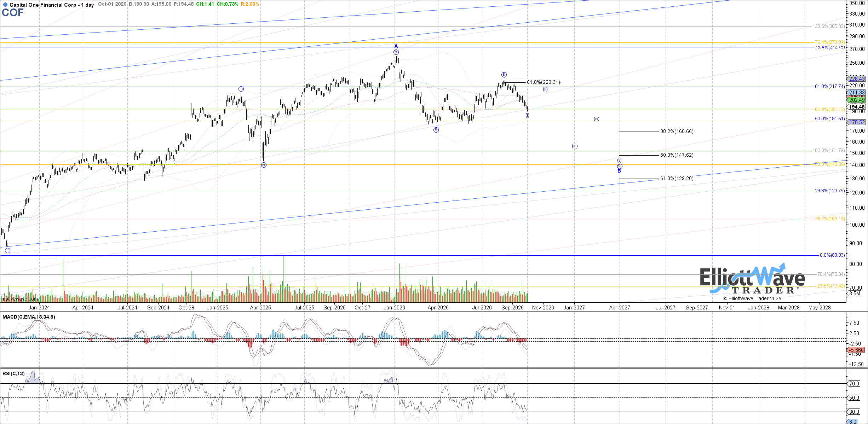This screenshot has height=424, width=868.
Task: Click the blue dot beside the chart title
Action: click(5, 5)
